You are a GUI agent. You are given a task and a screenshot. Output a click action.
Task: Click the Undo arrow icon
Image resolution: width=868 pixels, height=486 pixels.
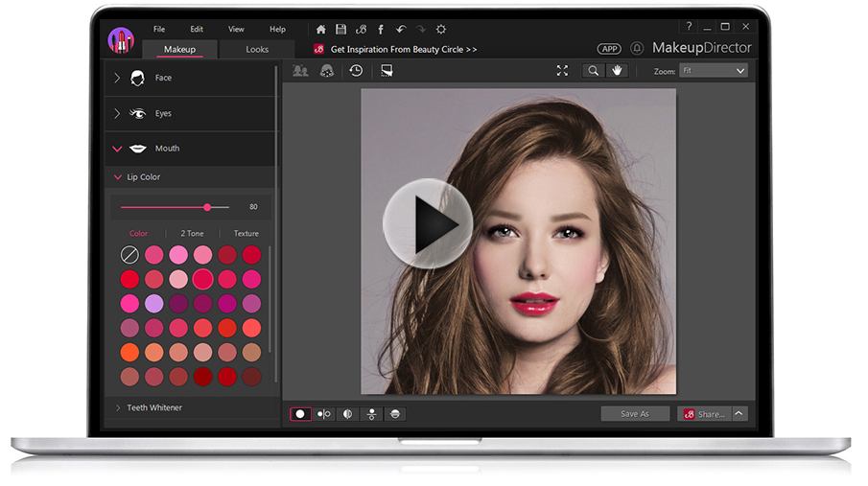pyautogui.click(x=401, y=30)
